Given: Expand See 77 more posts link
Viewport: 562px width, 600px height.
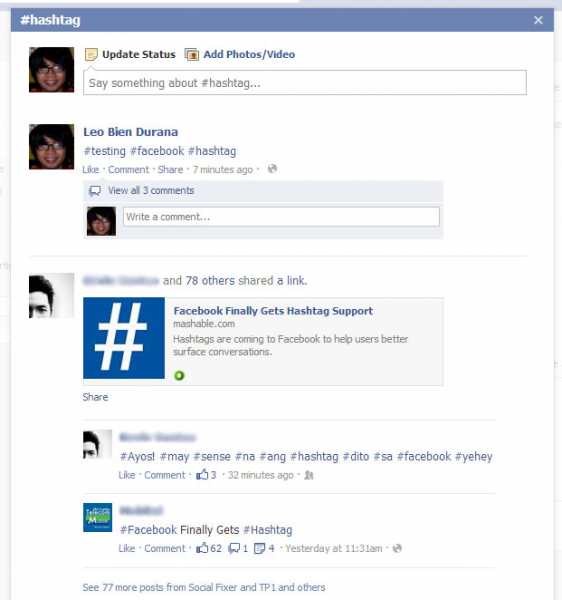Looking at the screenshot, I should click(204, 587).
